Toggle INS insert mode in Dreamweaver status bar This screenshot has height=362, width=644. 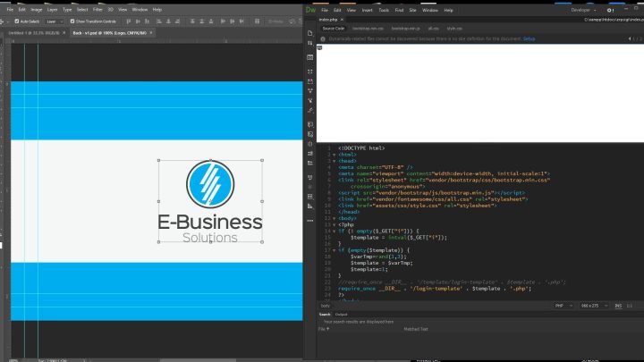(618, 306)
